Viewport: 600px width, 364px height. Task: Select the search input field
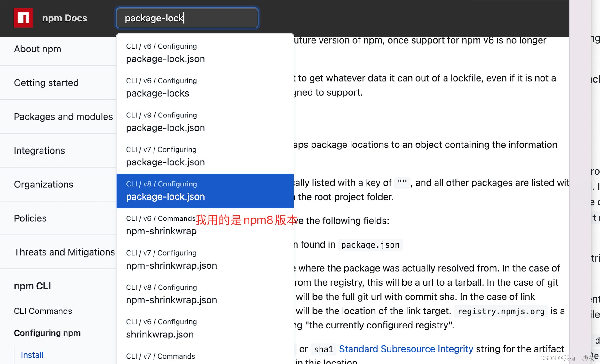click(187, 18)
